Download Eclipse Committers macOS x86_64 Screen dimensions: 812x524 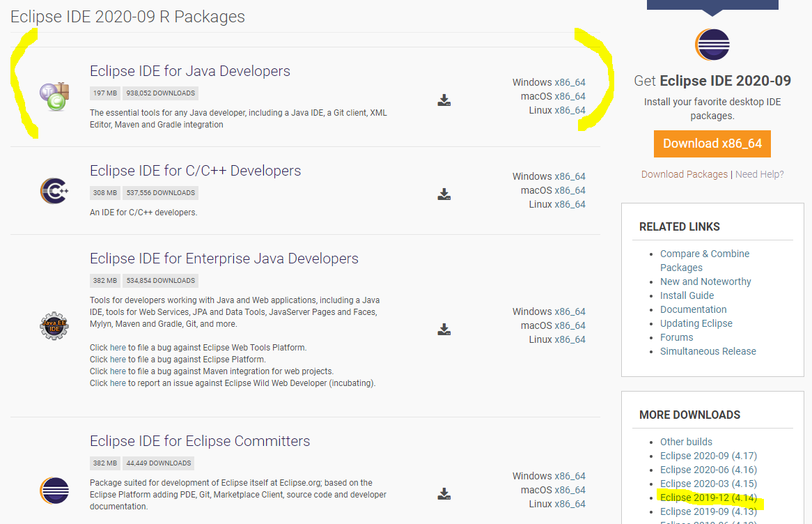coord(570,490)
